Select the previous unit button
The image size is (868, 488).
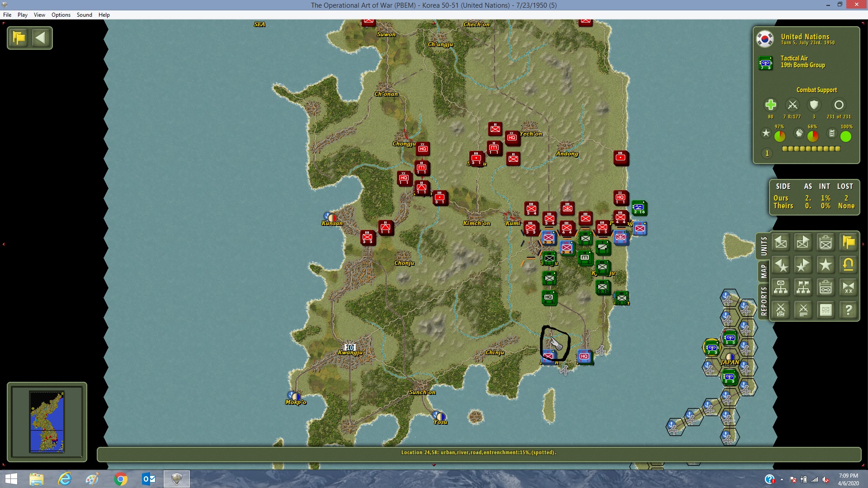coord(781,243)
